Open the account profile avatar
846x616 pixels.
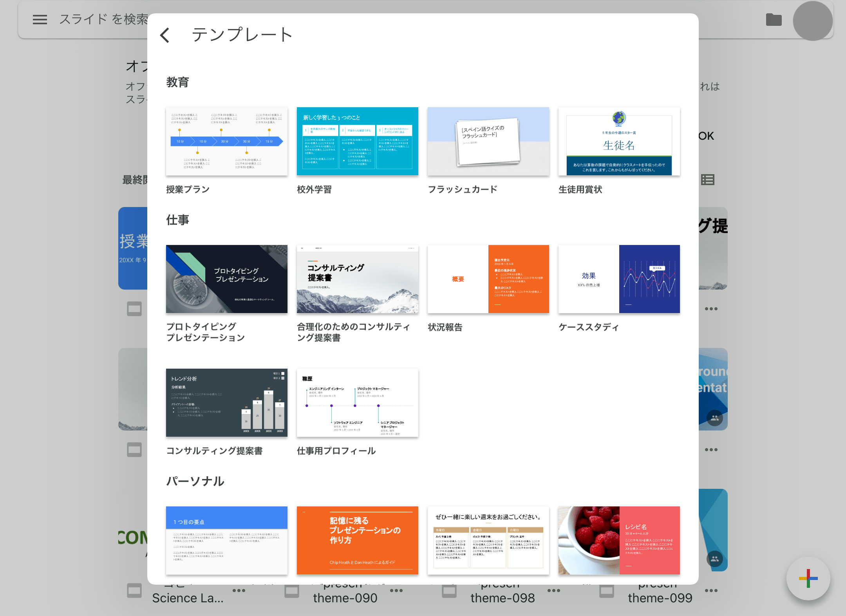(x=813, y=21)
